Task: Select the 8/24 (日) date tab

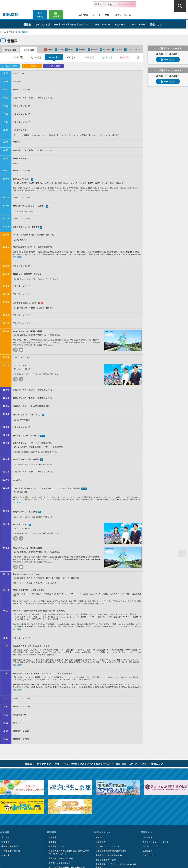Action: tap(125, 57)
